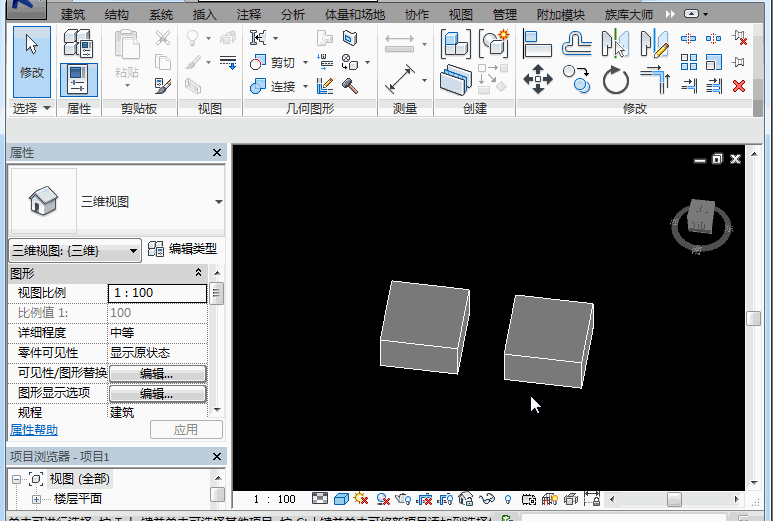Open the 属性帮助 link
Viewport: 773px width, 521px height.
34,430
